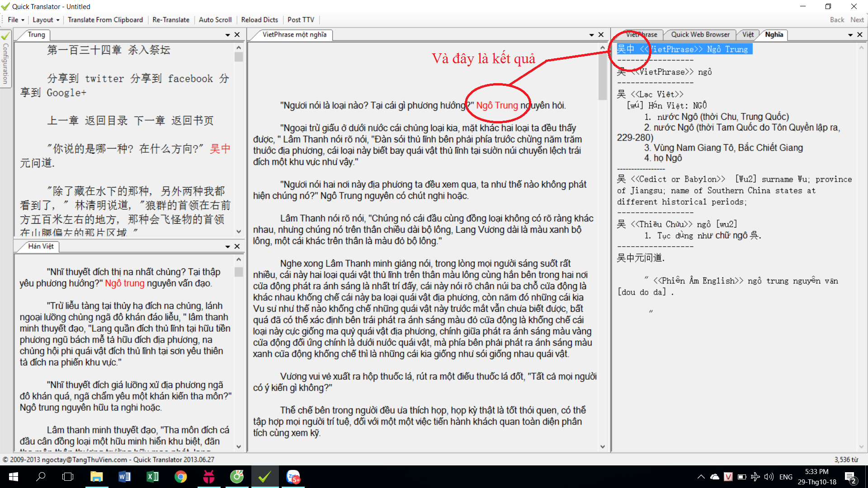
Task: Open File Explorer in taskbar
Action: [x=96, y=477]
